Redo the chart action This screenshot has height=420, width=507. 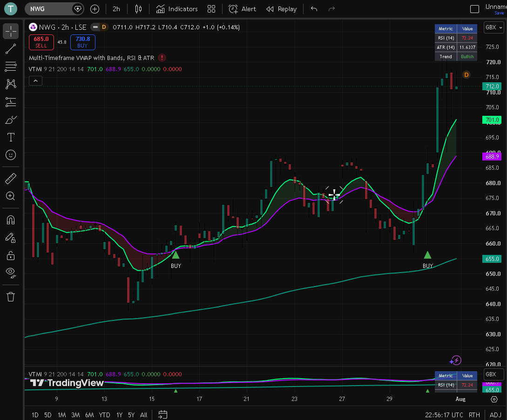(x=331, y=9)
